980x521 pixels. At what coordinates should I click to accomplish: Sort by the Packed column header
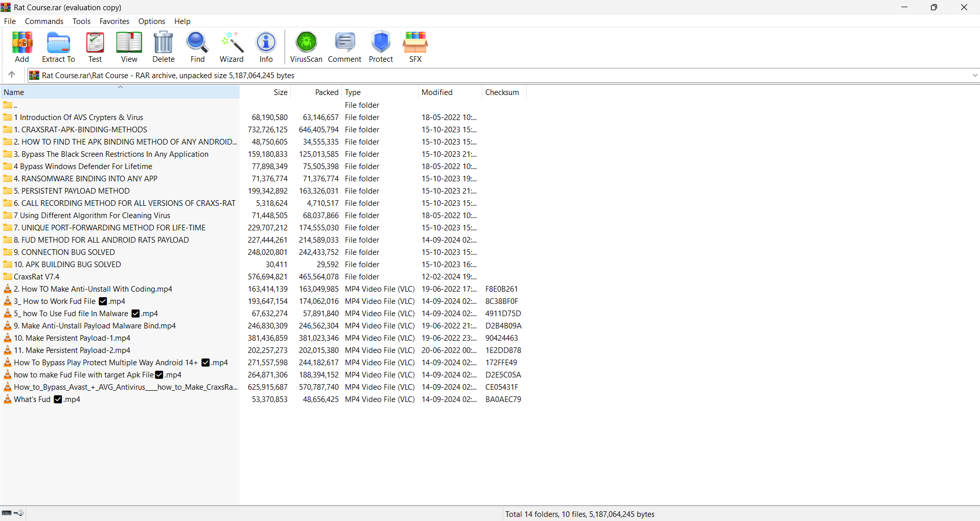(x=317, y=92)
